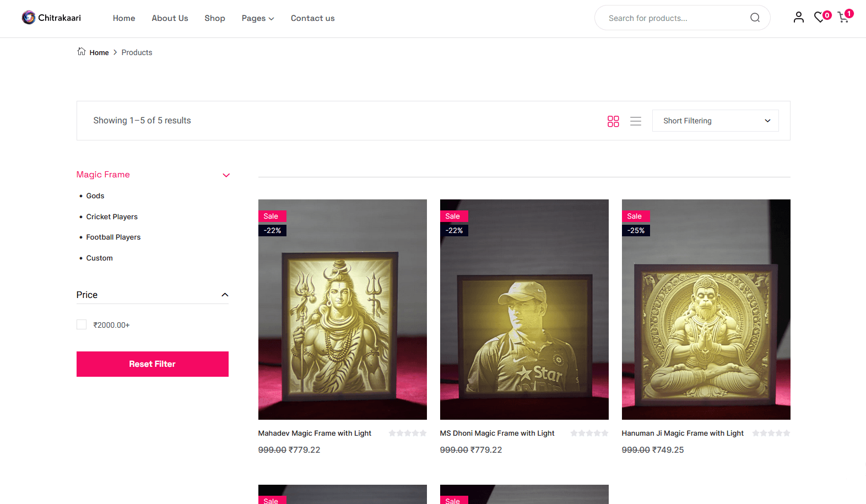The image size is (866, 504).
Task: Open the wishlist heart icon
Action: coord(820,18)
